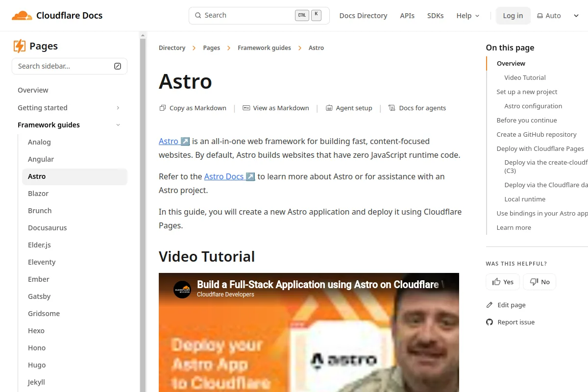Open Overview in the sidebar
The width and height of the screenshot is (588, 392).
[x=69, y=90]
